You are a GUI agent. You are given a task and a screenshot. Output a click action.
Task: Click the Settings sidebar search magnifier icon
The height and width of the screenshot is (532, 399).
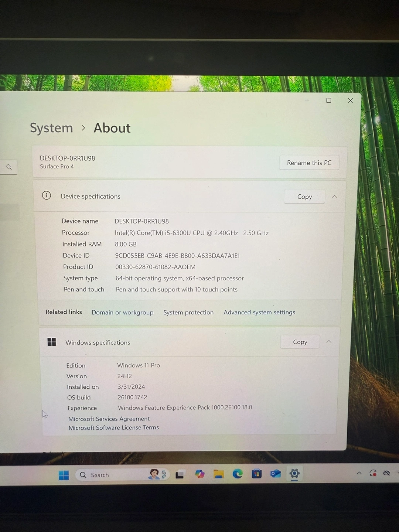pos(9,167)
